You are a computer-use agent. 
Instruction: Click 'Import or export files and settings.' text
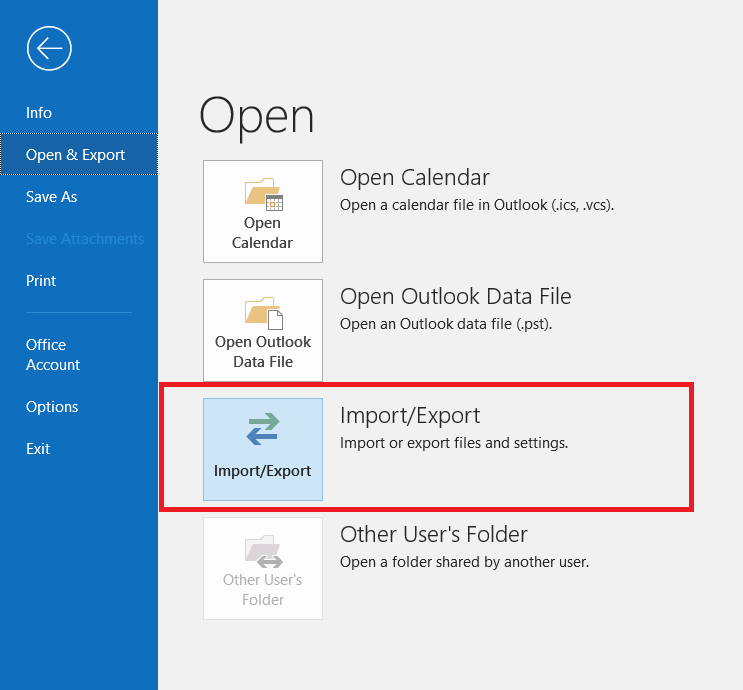[454, 443]
